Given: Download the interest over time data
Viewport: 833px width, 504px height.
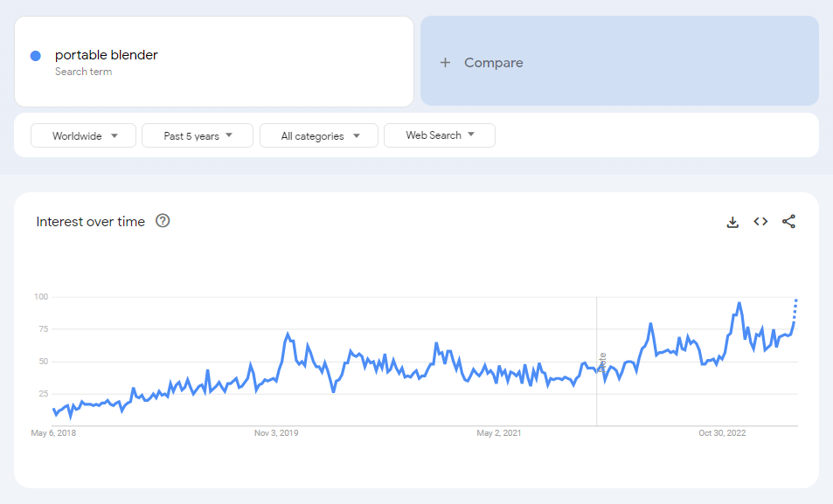Looking at the screenshot, I should pyautogui.click(x=732, y=222).
